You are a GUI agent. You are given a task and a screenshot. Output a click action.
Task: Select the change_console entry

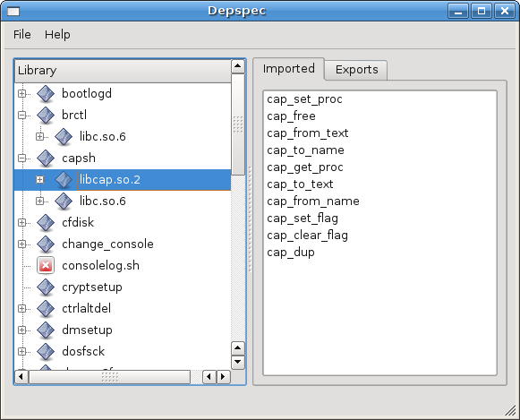[x=107, y=244]
